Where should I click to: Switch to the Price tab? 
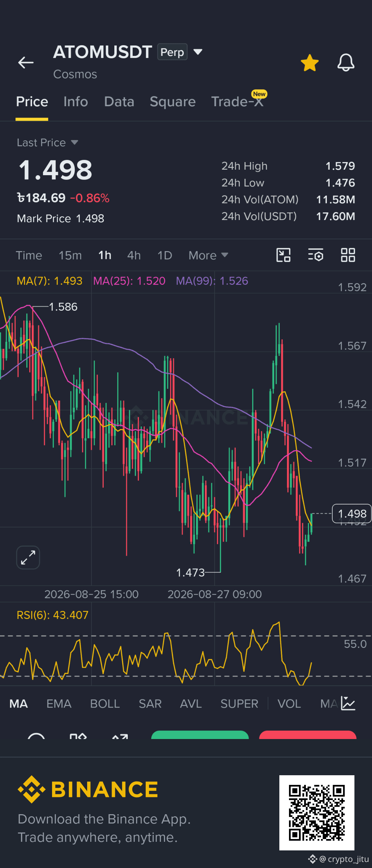(x=32, y=102)
